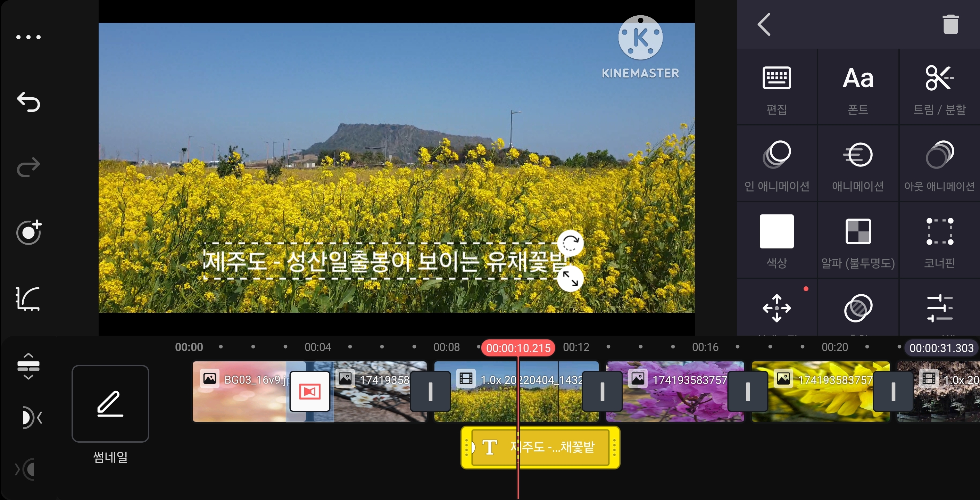
Task: Select the 트림 / 분할 scissors tool
Action: (939, 88)
